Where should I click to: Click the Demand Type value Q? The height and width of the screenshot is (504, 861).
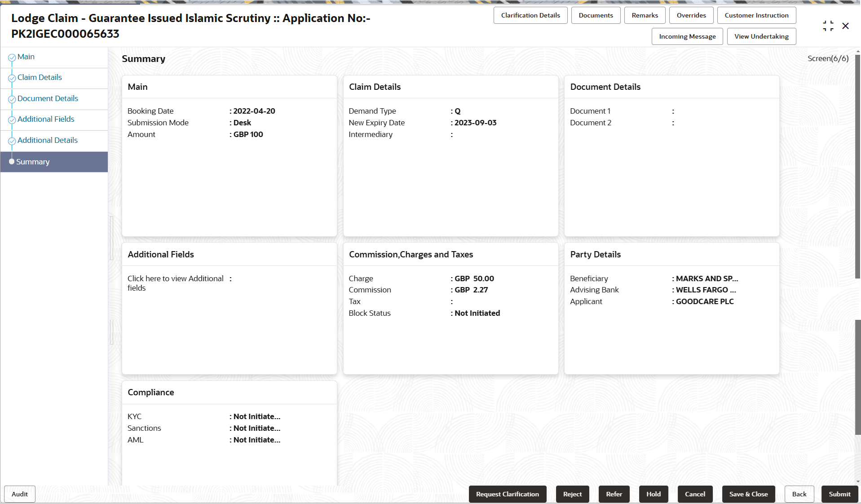[x=458, y=111]
